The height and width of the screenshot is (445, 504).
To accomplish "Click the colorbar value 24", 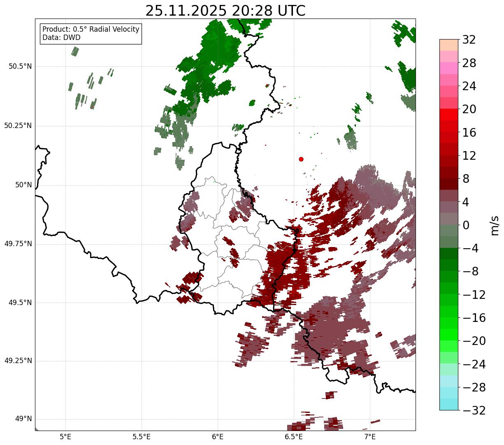I will point(469,86).
